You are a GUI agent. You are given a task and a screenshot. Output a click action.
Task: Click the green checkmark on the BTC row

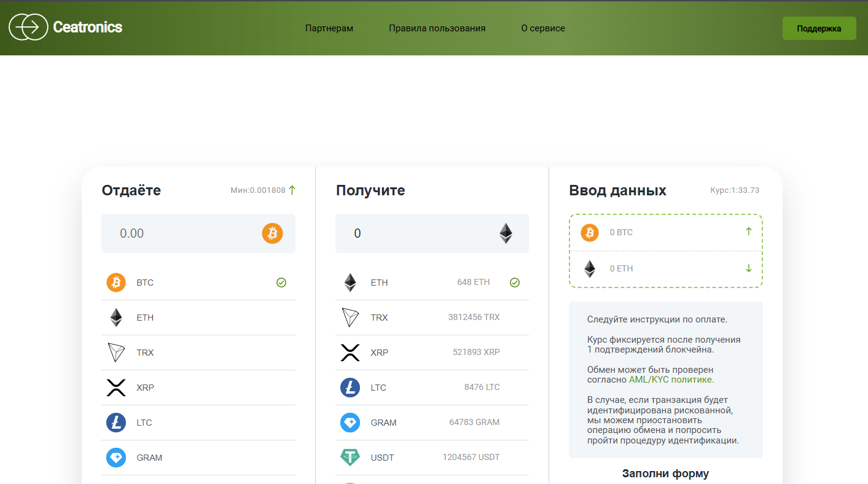tap(281, 283)
